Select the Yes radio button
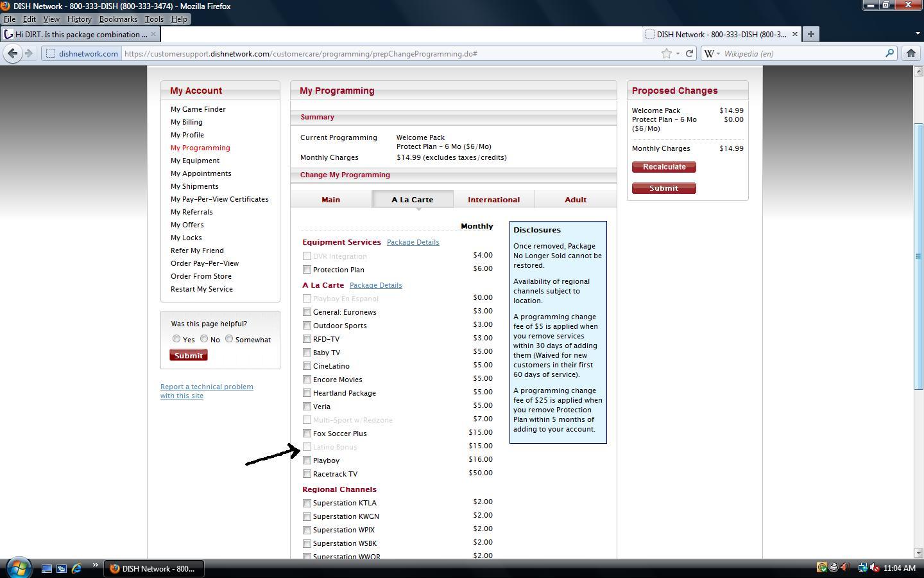Screen dimensions: 924x578 tap(176, 339)
